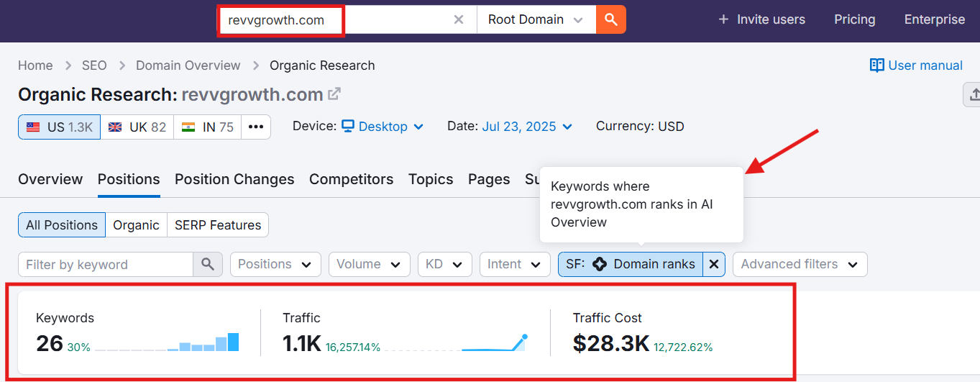This screenshot has height=382, width=980.
Task: Click the User manual book icon
Action: pos(876,65)
